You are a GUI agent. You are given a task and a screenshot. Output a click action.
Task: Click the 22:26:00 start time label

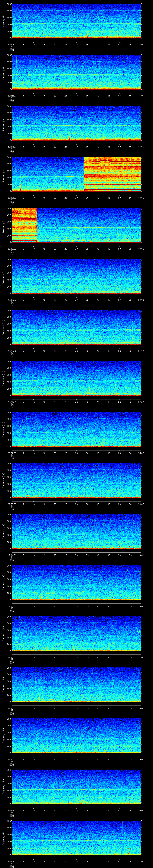[x=12, y=657]
